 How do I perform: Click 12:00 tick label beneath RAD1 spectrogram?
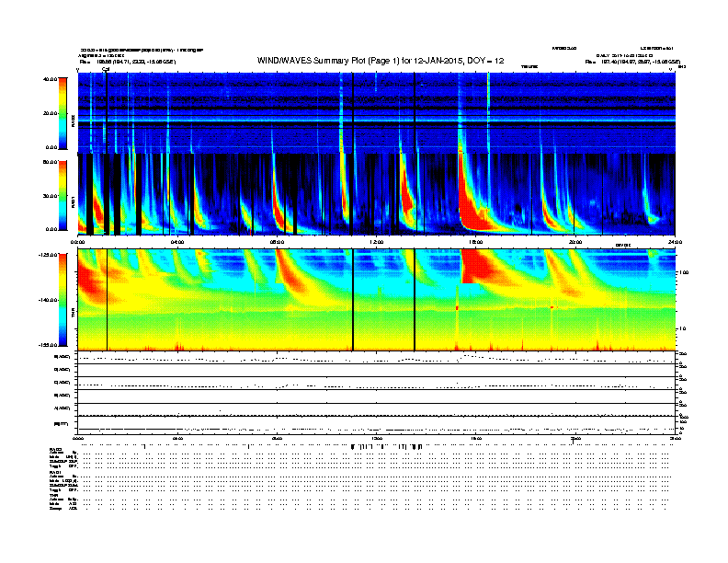[376, 242]
